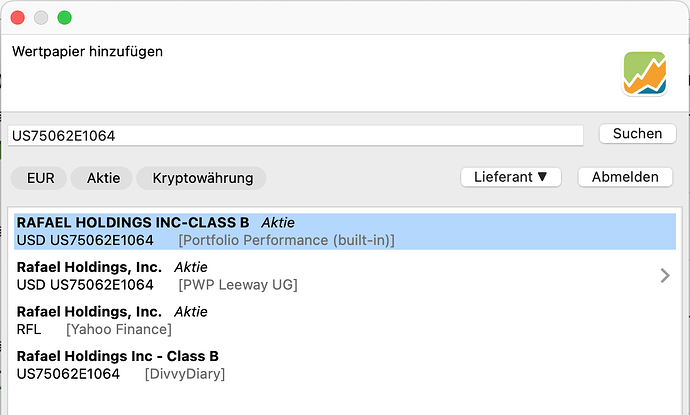
Task: Click the Suchen button
Action: click(637, 134)
